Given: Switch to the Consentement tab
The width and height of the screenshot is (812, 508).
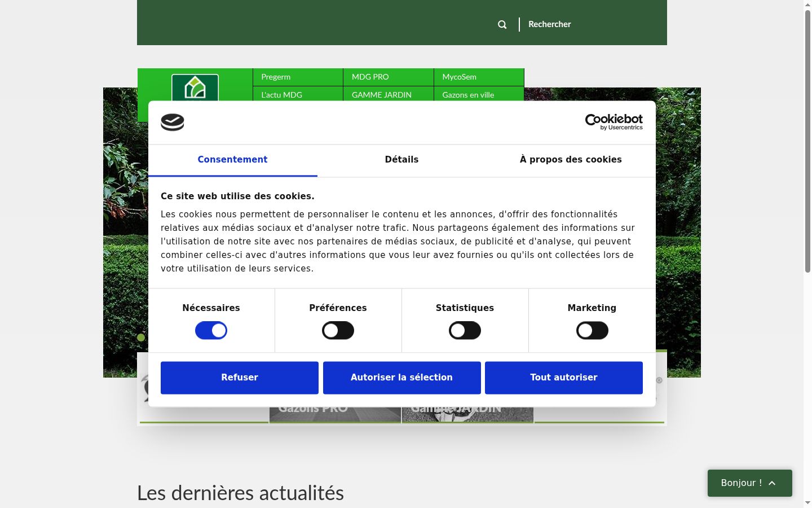Looking at the screenshot, I should (232, 160).
